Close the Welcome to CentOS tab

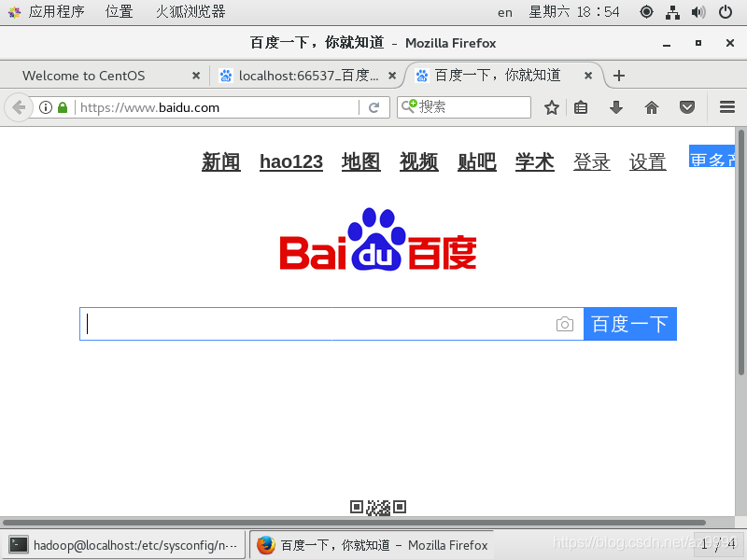pyautogui.click(x=196, y=76)
